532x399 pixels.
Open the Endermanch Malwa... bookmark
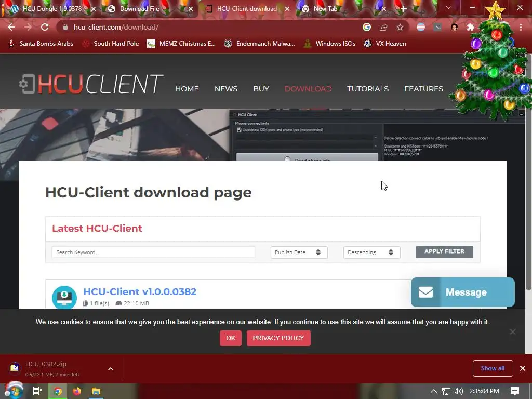[260, 44]
